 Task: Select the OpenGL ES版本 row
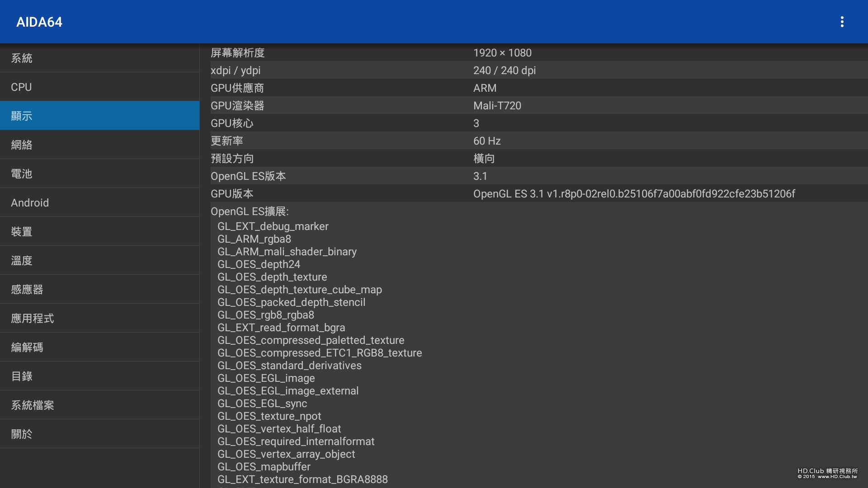pyautogui.click(x=539, y=176)
